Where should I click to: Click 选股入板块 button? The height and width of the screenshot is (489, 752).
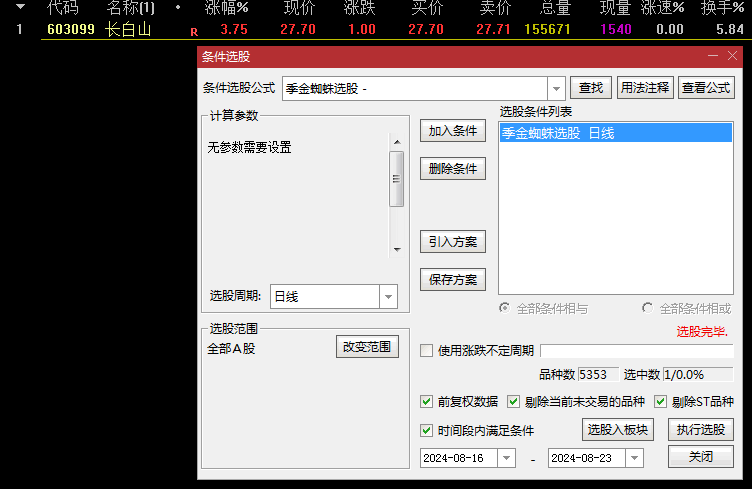(618, 430)
